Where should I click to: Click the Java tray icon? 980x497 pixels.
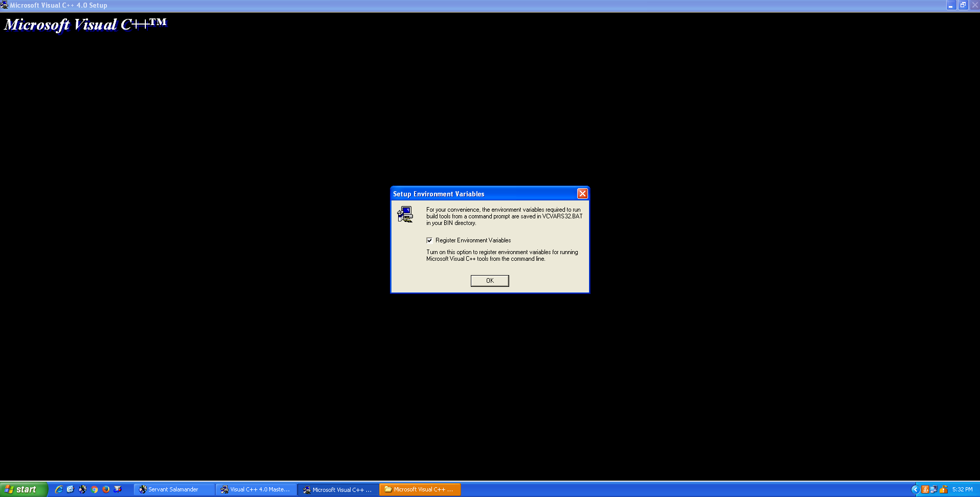tap(925, 489)
